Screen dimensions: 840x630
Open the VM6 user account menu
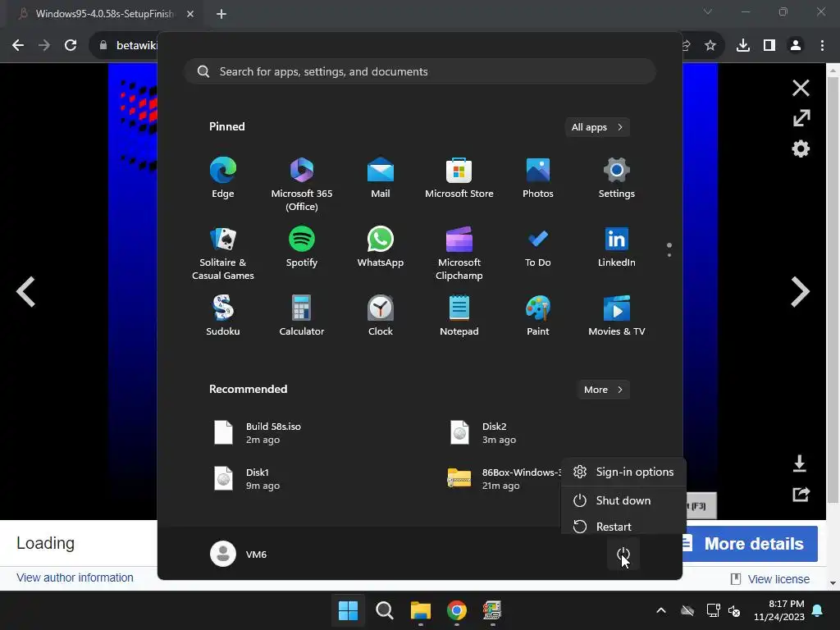click(239, 554)
